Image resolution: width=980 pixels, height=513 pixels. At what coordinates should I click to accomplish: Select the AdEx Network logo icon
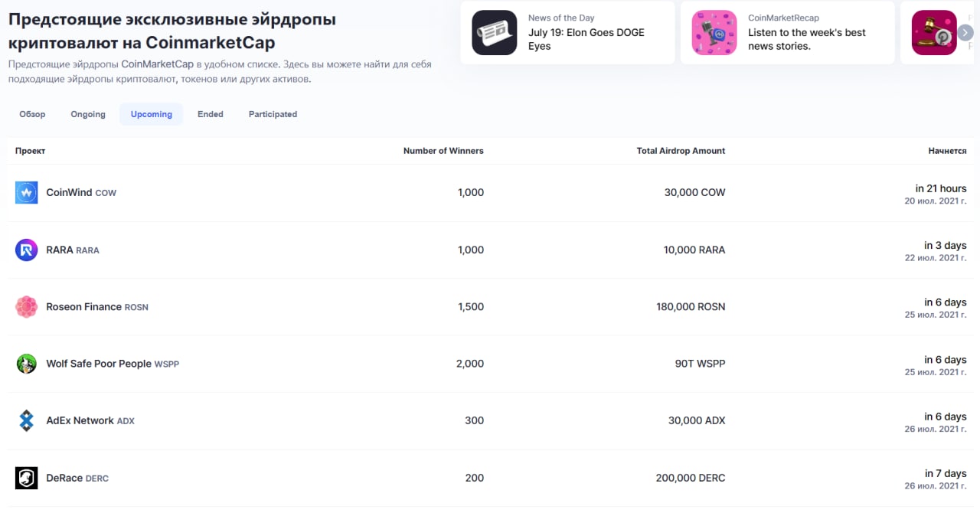[x=27, y=420]
